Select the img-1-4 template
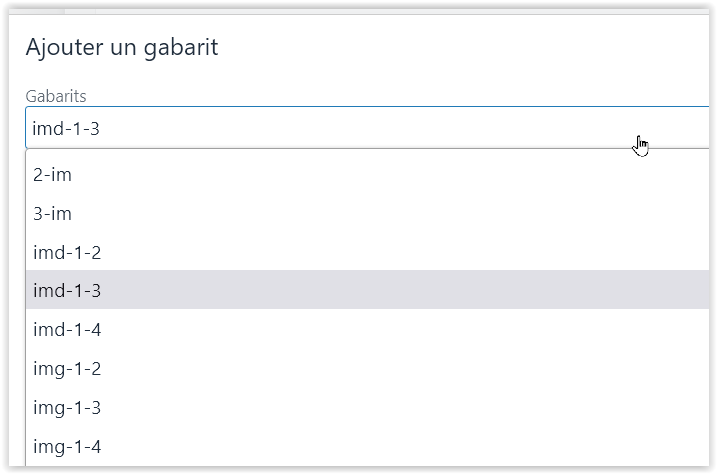Screen dimensions: 717x474 tap(367, 446)
